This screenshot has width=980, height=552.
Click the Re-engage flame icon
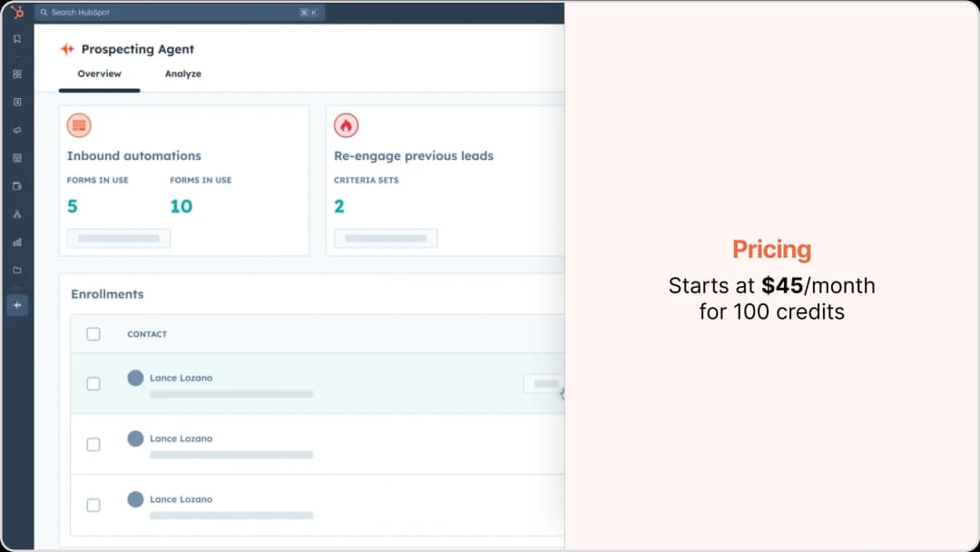pyautogui.click(x=346, y=125)
